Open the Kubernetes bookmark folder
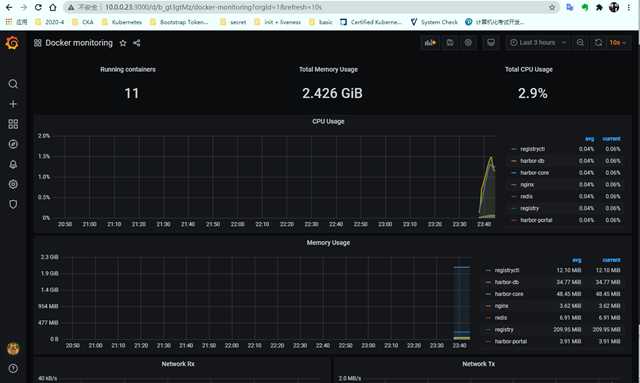 click(122, 22)
